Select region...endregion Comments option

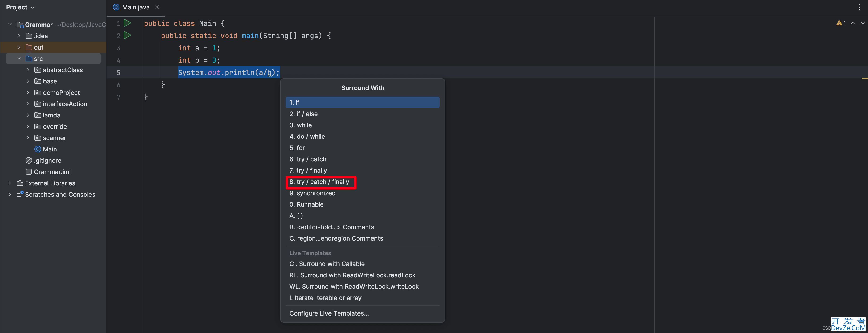pyautogui.click(x=362, y=238)
